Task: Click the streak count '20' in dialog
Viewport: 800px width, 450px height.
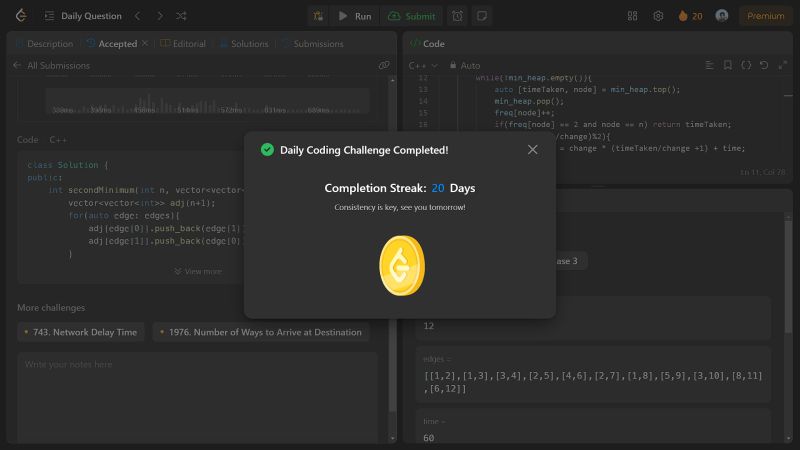Action: [438, 188]
